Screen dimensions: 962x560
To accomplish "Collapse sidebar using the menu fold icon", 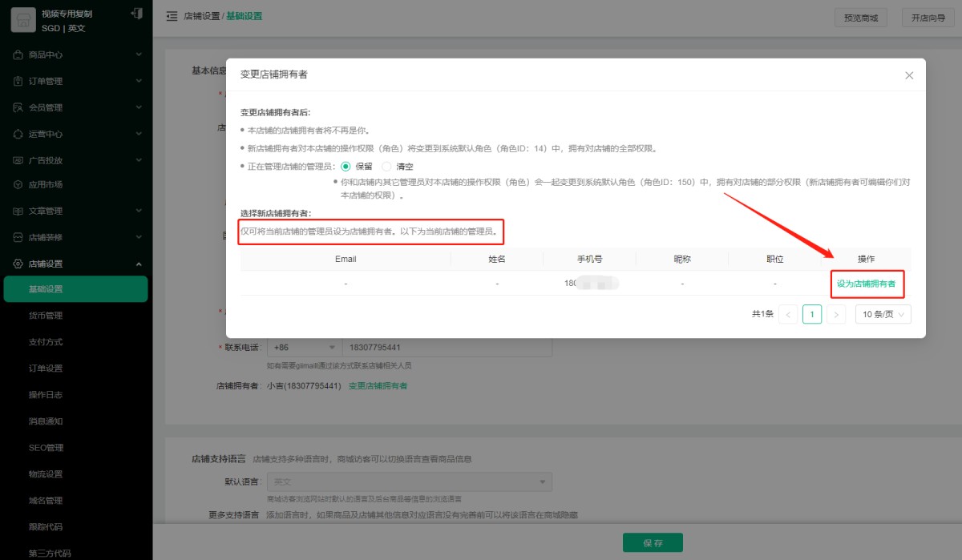I will 172,17.
